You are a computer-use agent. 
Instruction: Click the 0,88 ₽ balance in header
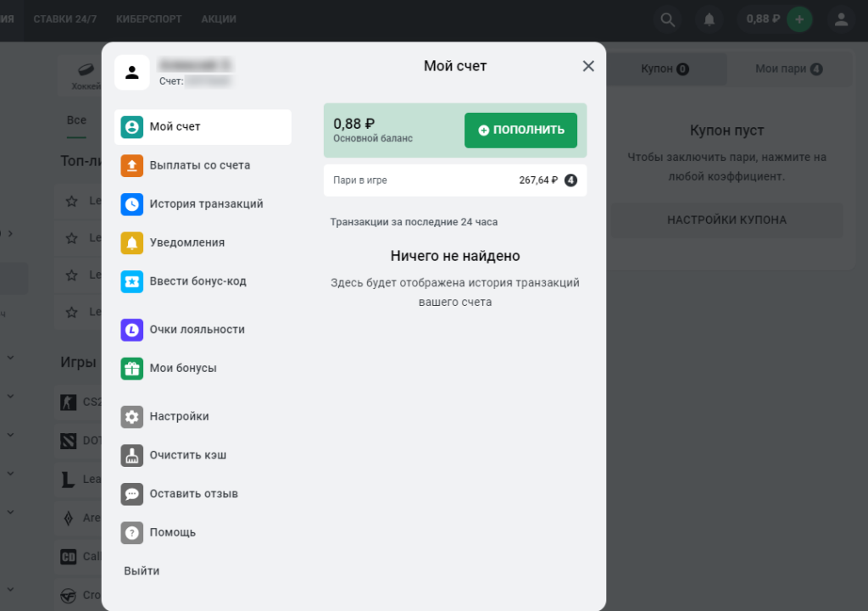click(x=763, y=19)
